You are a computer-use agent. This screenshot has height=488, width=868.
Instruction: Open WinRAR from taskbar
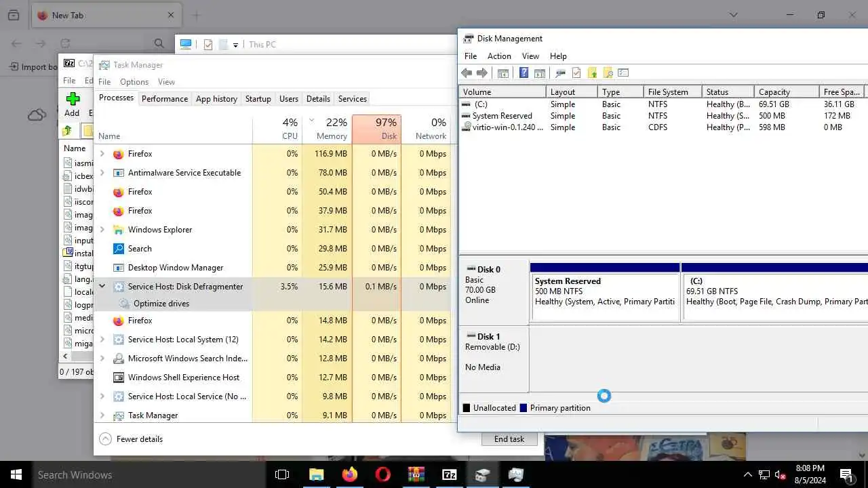[416, 474]
